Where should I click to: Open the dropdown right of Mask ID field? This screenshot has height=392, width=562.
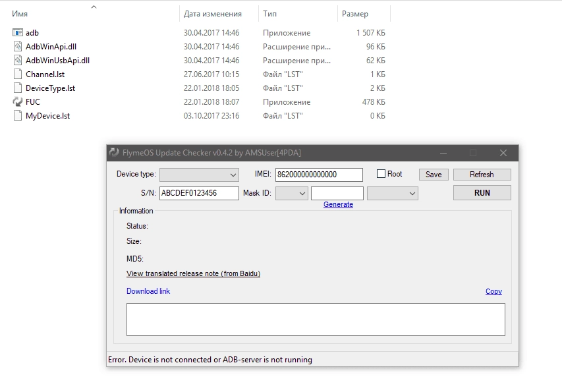(393, 194)
